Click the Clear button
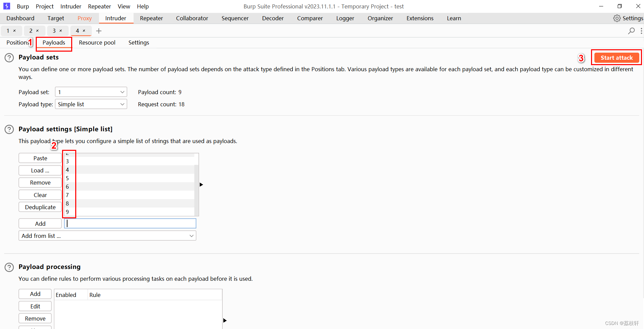Screen dimensions: 644x329 pos(40,195)
